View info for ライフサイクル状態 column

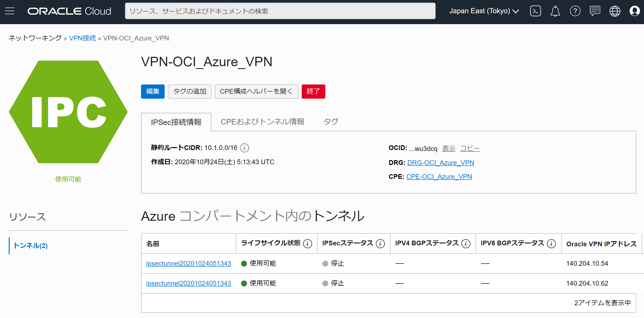[308, 243]
